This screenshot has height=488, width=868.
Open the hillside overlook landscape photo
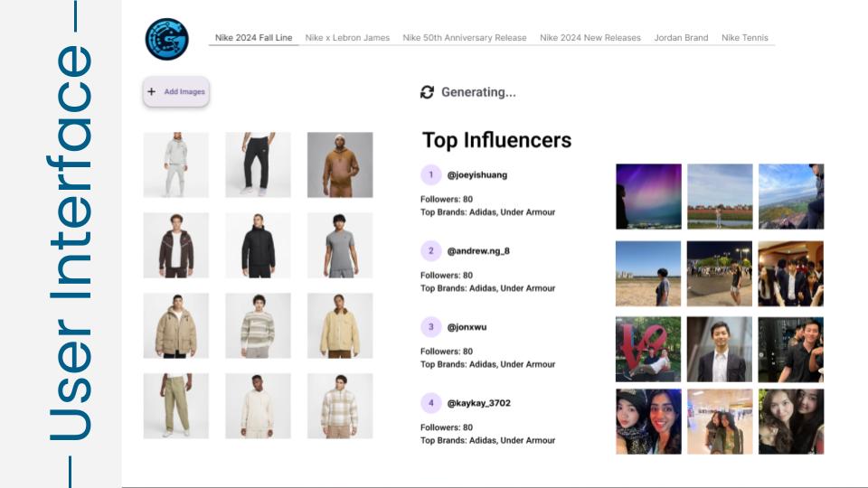coord(791,196)
